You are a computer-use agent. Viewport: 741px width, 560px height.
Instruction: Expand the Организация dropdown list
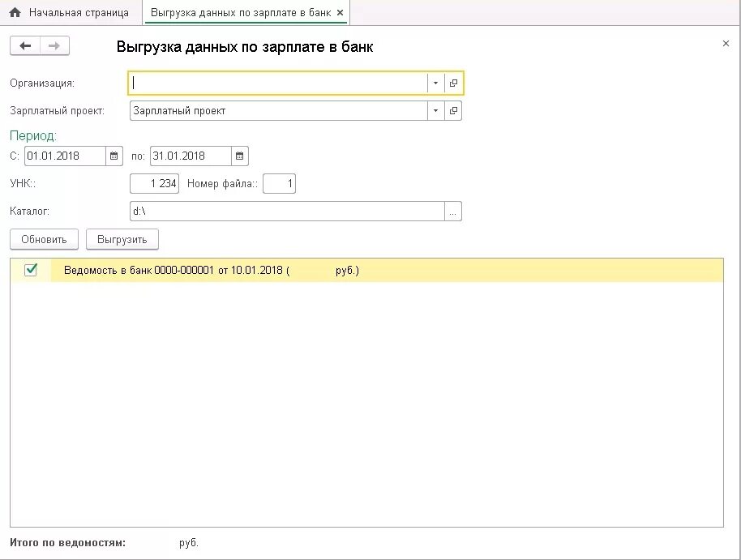click(x=435, y=83)
